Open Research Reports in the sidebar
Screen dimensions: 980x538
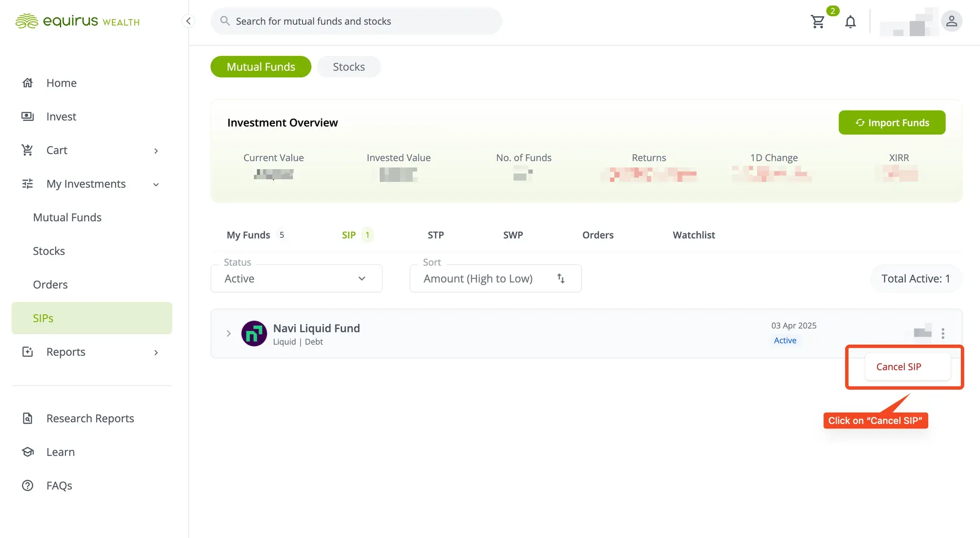pos(90,418)
